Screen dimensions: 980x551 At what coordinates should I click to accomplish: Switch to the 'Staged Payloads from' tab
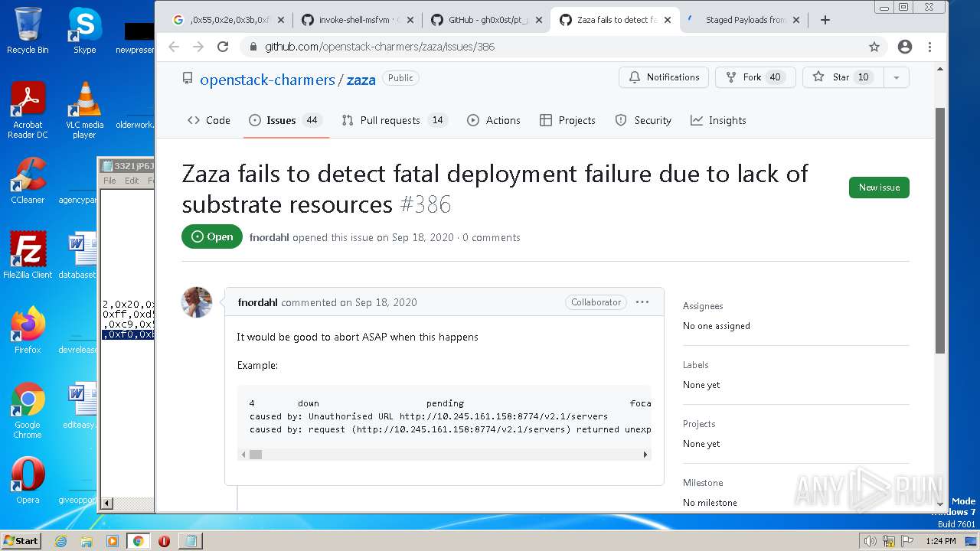click(744, 20)
